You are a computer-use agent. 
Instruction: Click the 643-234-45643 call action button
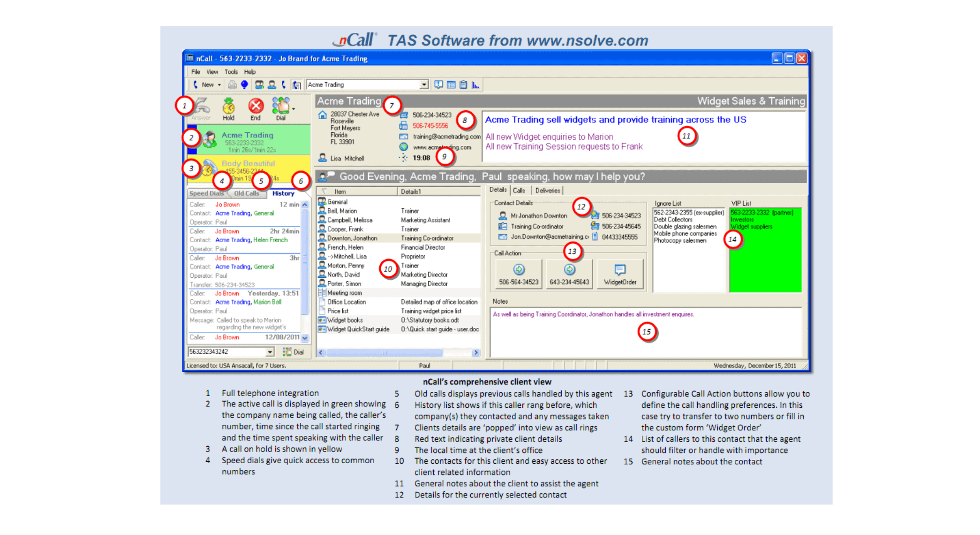point(569,274)
